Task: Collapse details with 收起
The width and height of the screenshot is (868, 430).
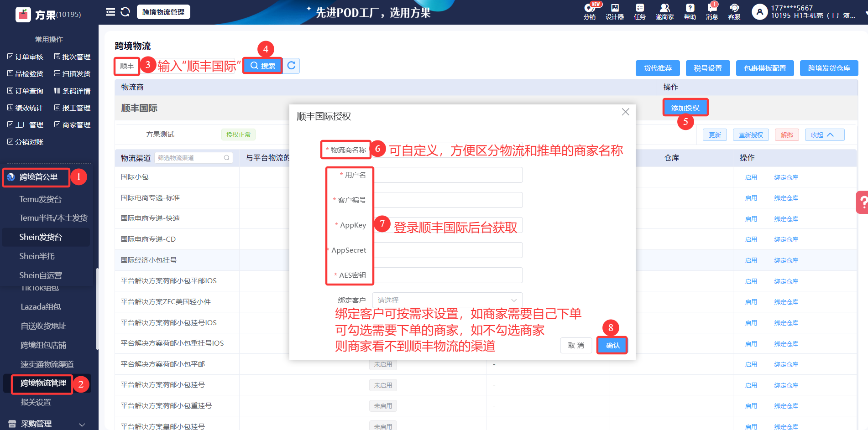Action: (824, 135)
